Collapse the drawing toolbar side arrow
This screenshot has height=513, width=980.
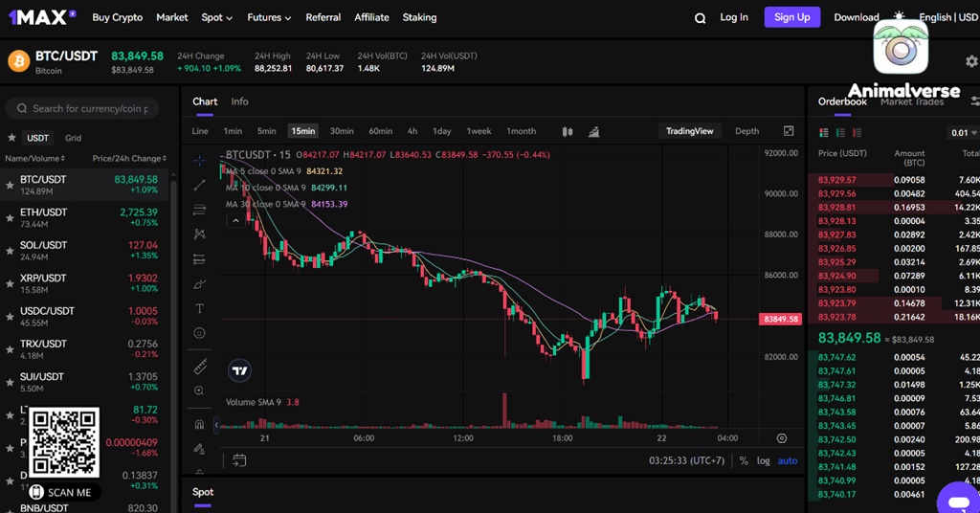coord(216,425)
